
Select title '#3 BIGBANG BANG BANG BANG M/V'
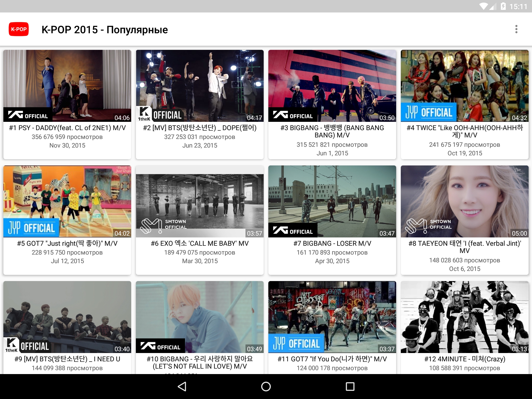(x=332, y=131)
